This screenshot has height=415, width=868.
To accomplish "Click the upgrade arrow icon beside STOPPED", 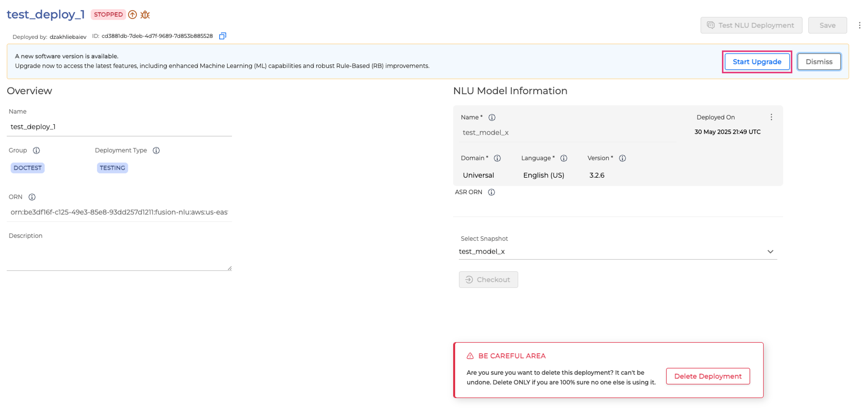I will click(x=132, y=15).
